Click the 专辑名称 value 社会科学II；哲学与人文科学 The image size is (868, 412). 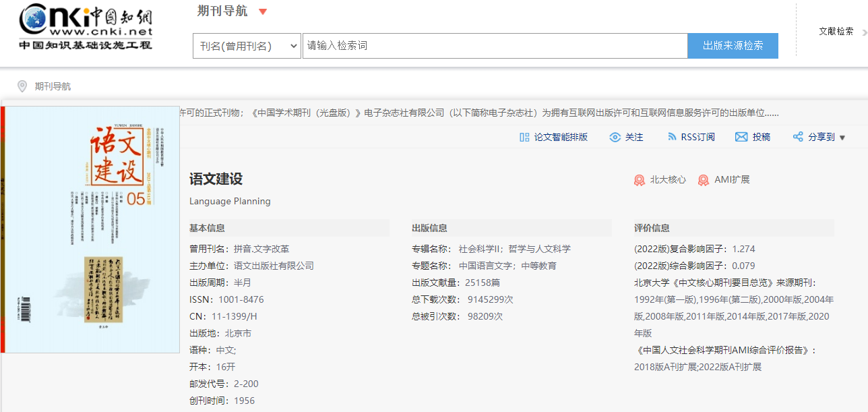point(515,249)
